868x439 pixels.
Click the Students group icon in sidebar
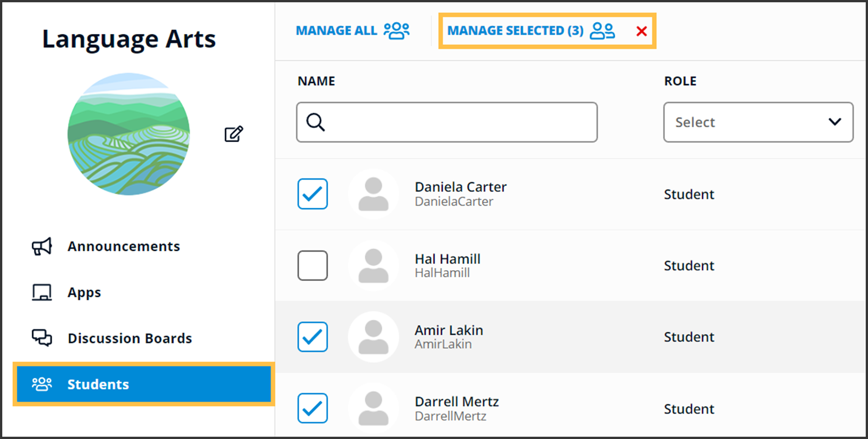(x=42, y=384)
